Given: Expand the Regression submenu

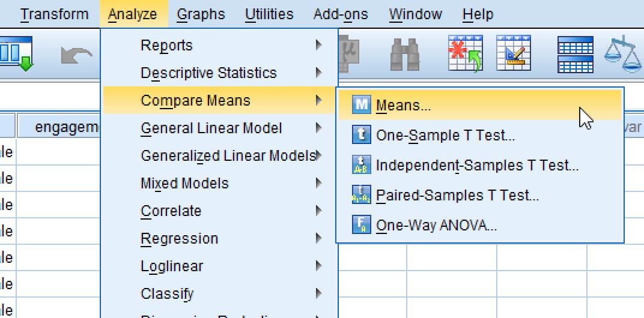Looking at the screenshot, I should 220,238.
